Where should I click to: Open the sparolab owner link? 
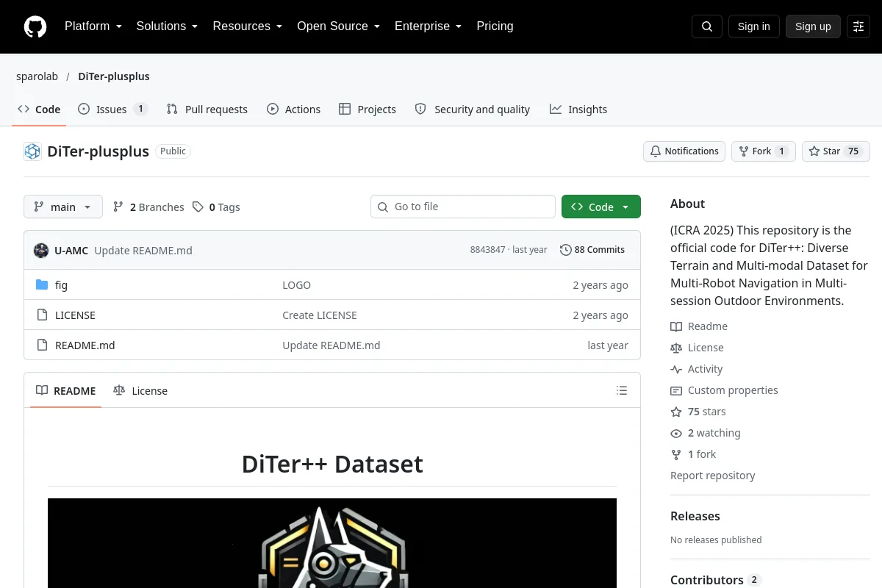[37, 76]
